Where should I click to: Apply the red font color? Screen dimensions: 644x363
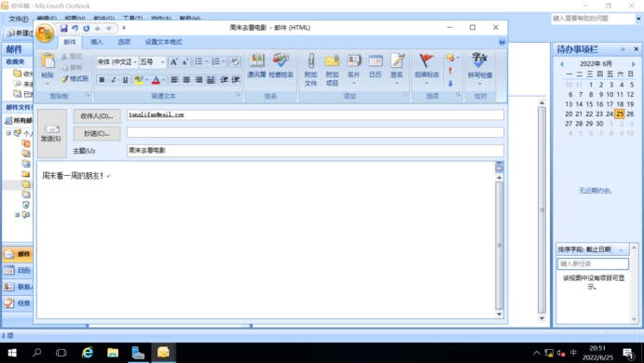tap(156, 79)
